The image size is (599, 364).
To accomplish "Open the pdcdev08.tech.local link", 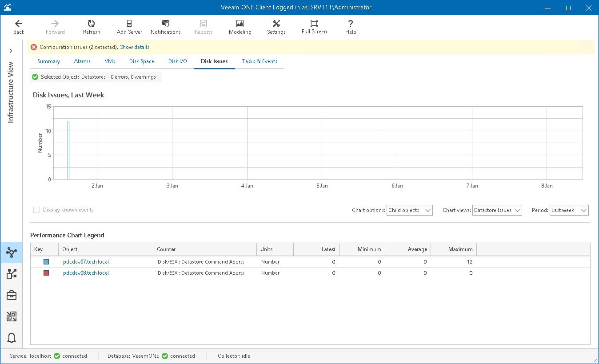I will (x=86, y=273).
